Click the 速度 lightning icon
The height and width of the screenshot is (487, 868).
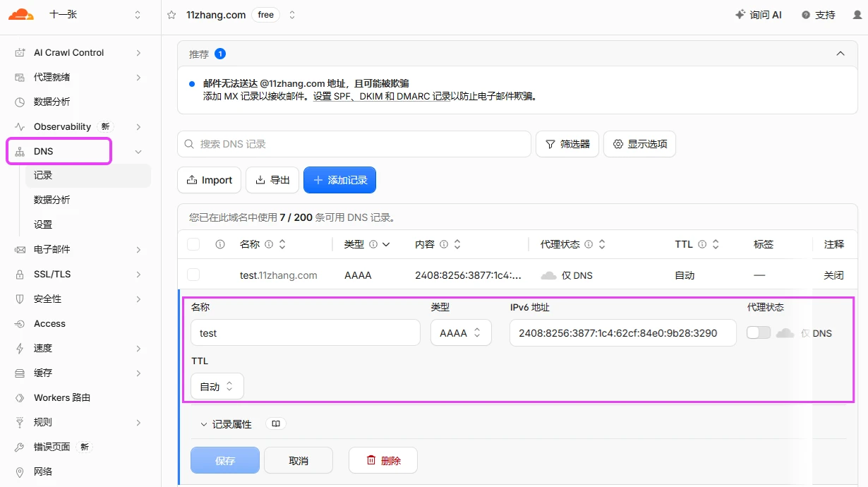[20, 349]
